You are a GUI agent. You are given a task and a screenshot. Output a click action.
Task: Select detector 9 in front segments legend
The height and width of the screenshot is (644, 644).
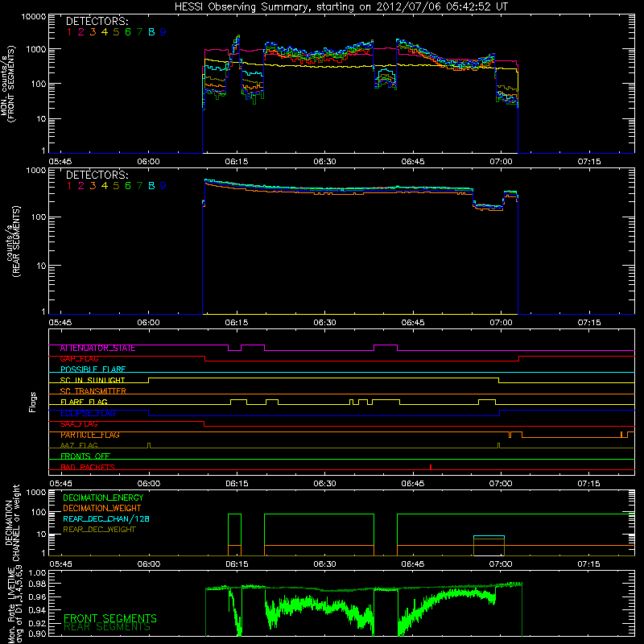(163, 32)
